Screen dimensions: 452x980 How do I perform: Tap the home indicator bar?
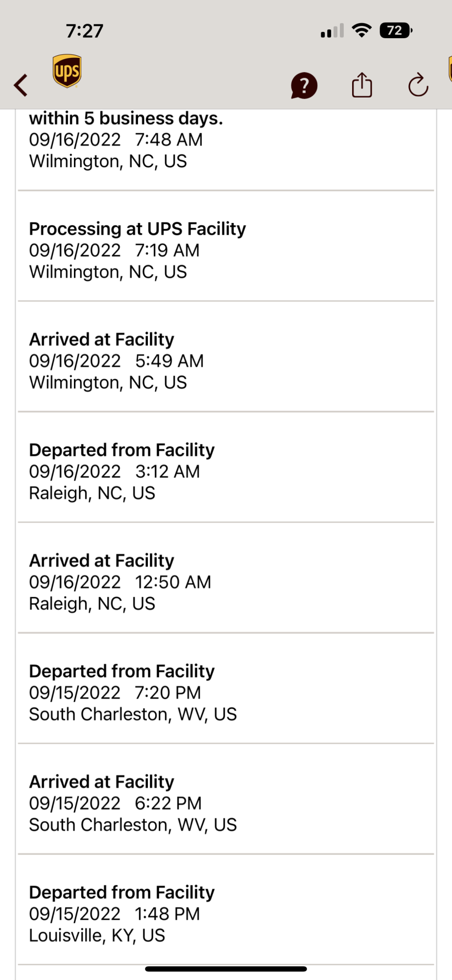click(x=226, y=969)
